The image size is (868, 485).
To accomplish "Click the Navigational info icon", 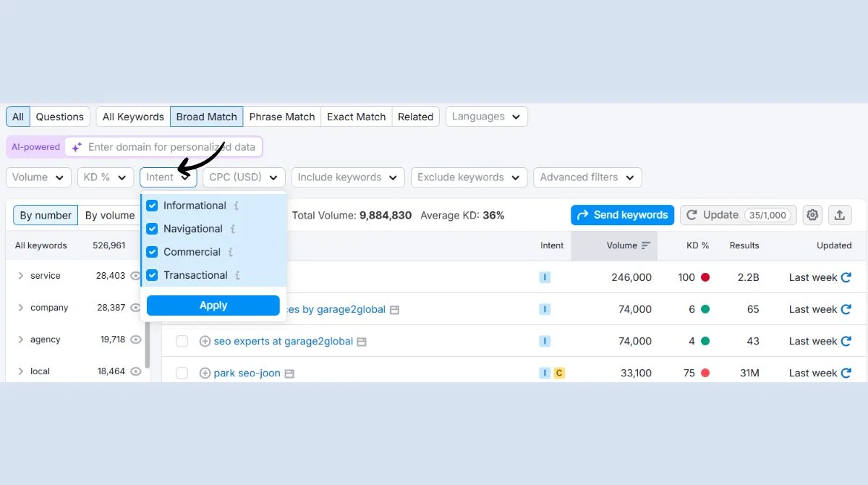I will (x=233, y=229).
